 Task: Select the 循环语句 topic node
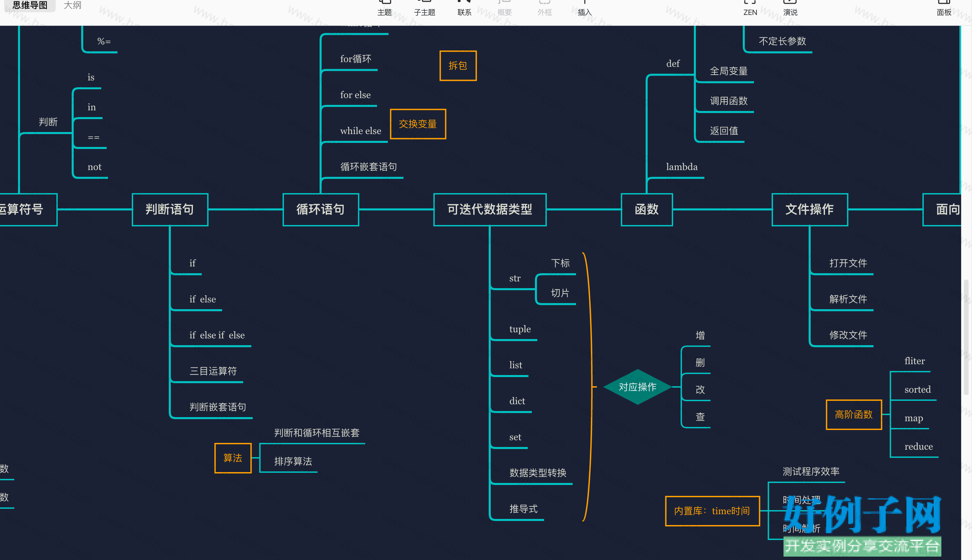pos(321,210)
